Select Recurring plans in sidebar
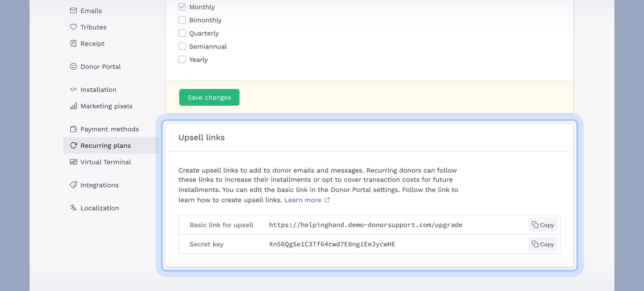Image resolution: width=644 pixels, height=291 pixels. tap(111, 145)
